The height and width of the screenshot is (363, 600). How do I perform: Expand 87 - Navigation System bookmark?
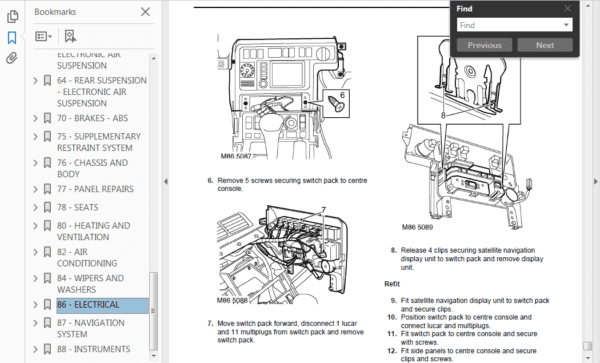(x=35, y=323)
